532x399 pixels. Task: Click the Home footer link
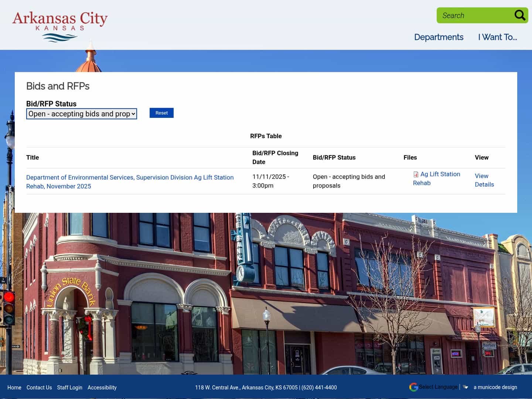click(x=14, y=388)
